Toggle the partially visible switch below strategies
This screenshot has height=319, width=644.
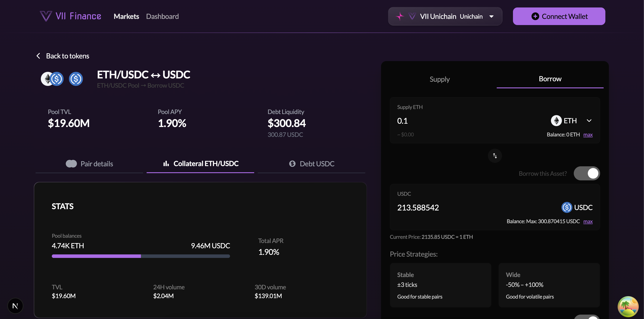coord(586,317)
